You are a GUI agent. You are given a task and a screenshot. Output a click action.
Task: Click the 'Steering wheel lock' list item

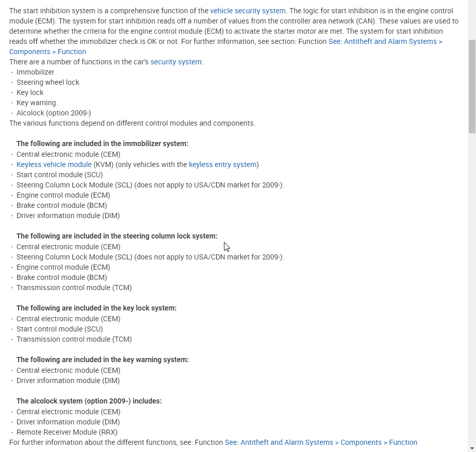tap(48, 82)
